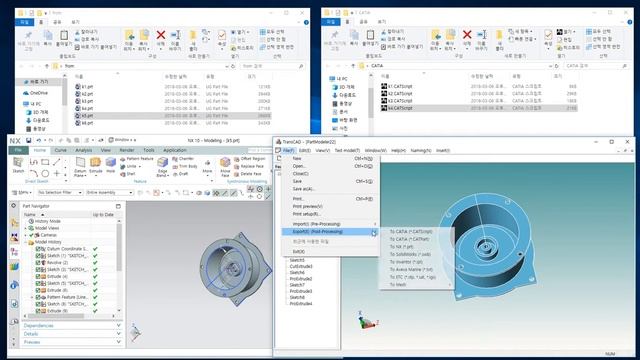The image size is (640, 360).
Task: Select the rectangle sketch tool in NX
Action: pos(45,162)
